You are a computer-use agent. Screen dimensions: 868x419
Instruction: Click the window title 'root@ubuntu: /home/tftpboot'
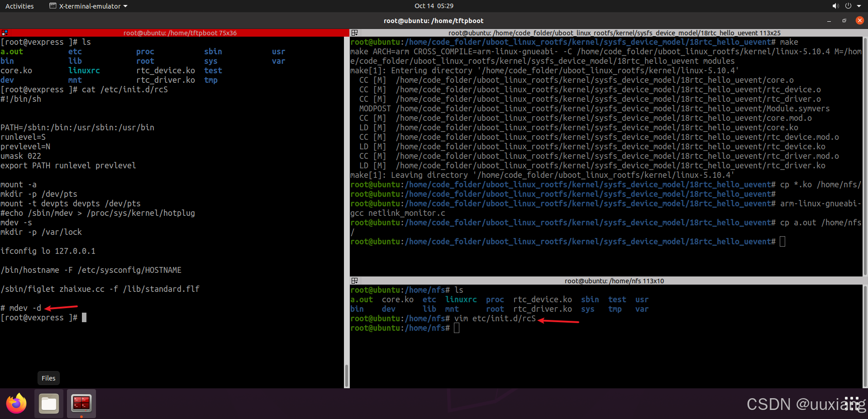click(x=434, y=21)
